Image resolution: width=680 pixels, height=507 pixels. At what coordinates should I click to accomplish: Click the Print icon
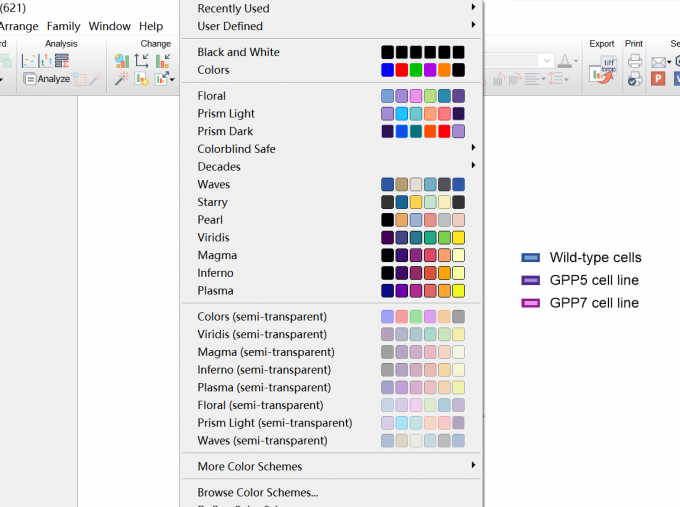634,61
